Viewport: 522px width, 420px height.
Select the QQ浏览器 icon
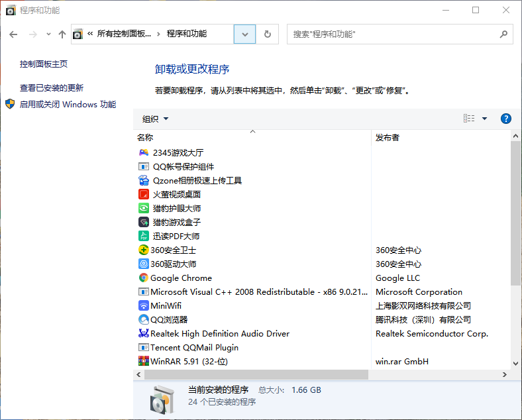(143, 320)
